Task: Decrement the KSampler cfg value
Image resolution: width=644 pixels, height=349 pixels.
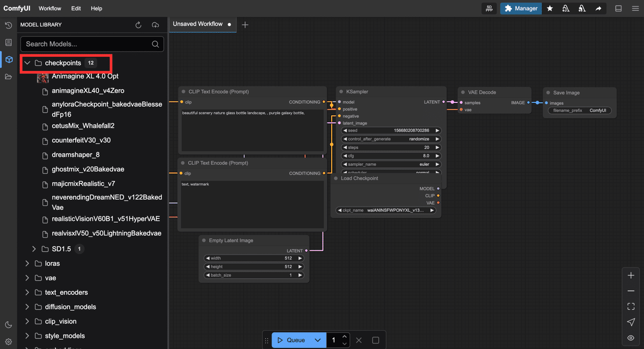Action: (x=345, y=156)
